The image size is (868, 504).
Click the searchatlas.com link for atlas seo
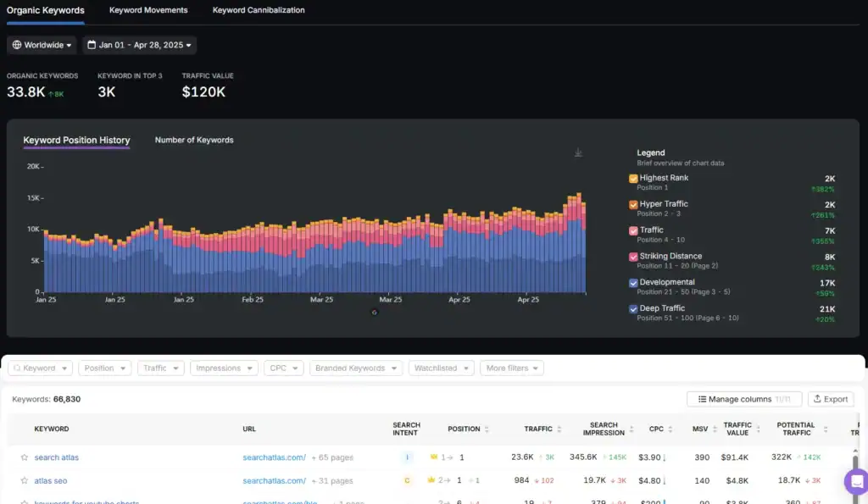[x=276, y=479]
